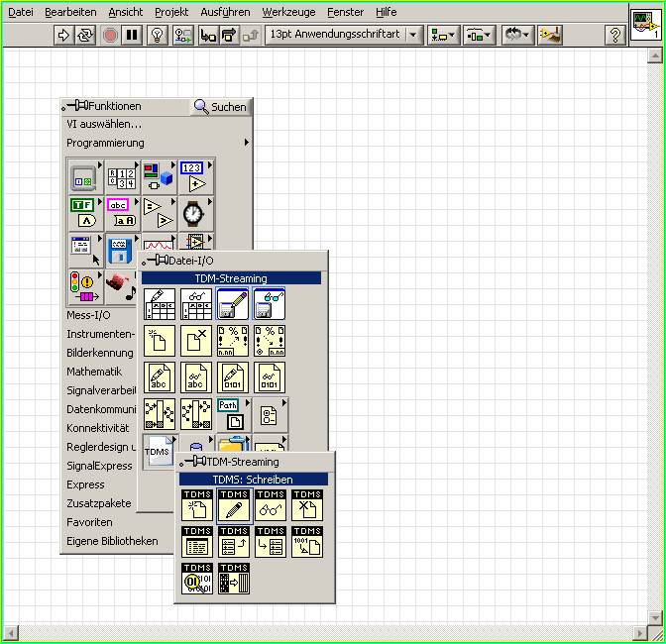Click the VI icon in top-right corner
This screenshot has width=666, height=644.
click(645, 25)
